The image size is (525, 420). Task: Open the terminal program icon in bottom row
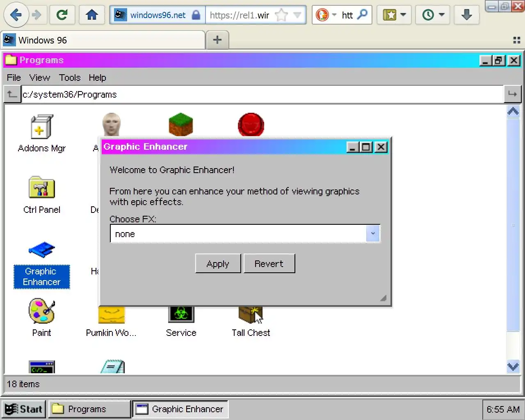coord(41,367)
